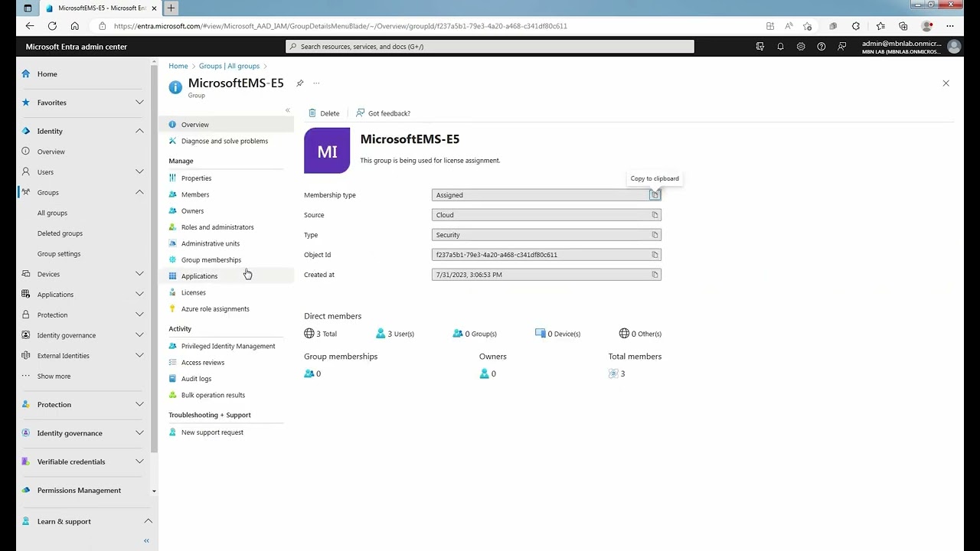Image resolution: width=980 pixels, height=551 pixels.
Task: Expand External Identities
Action: [139, 356]
